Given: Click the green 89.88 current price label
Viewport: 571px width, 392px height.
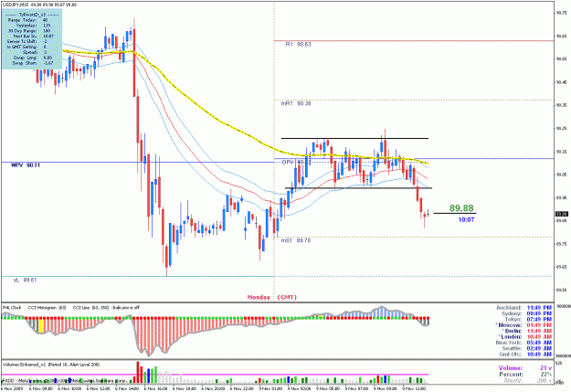Looking at the screenshot, I should point(461,208).
